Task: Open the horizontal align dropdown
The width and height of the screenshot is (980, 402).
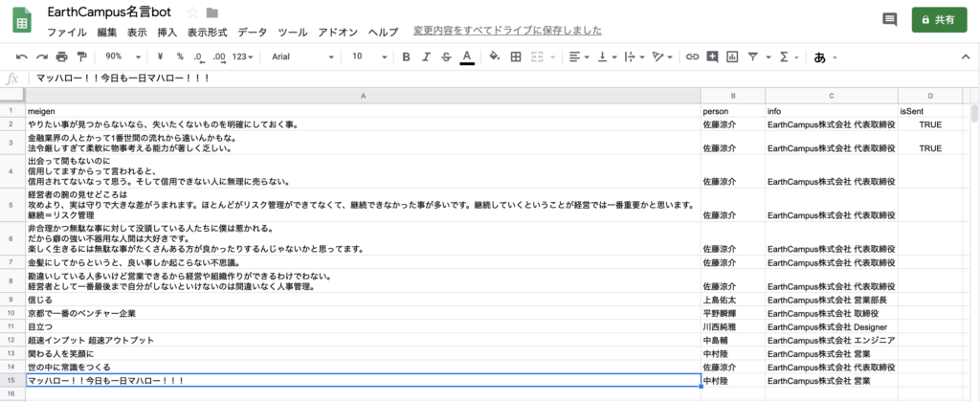Action: click(579, 56)
